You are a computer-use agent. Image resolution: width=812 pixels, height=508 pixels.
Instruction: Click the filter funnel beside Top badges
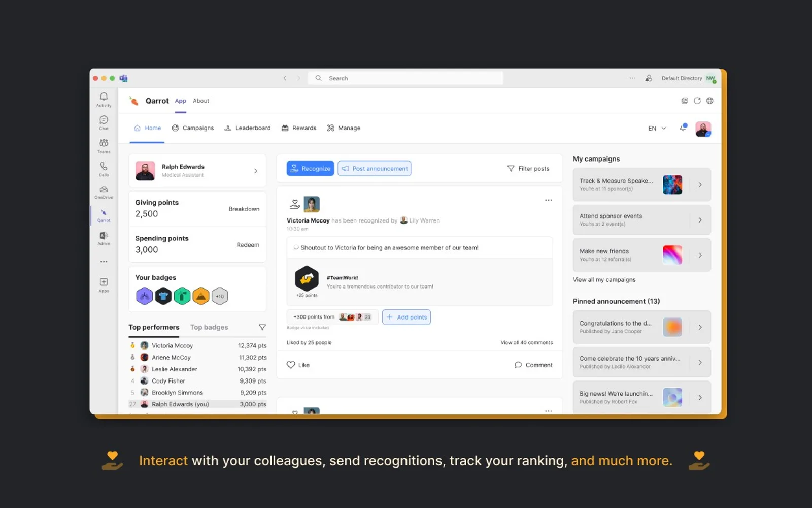pos(262,327)
